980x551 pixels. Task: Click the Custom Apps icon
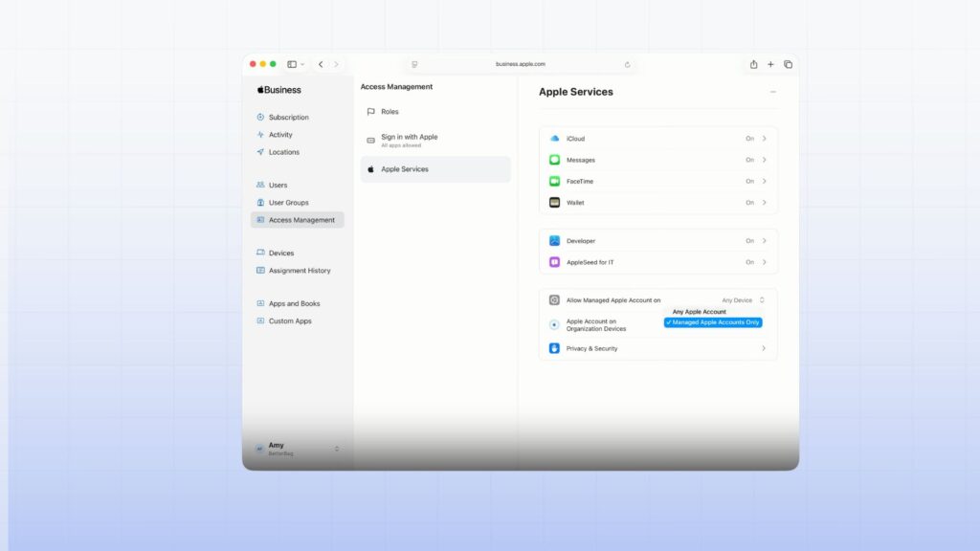pyautogui.click(x=260, y=321)
